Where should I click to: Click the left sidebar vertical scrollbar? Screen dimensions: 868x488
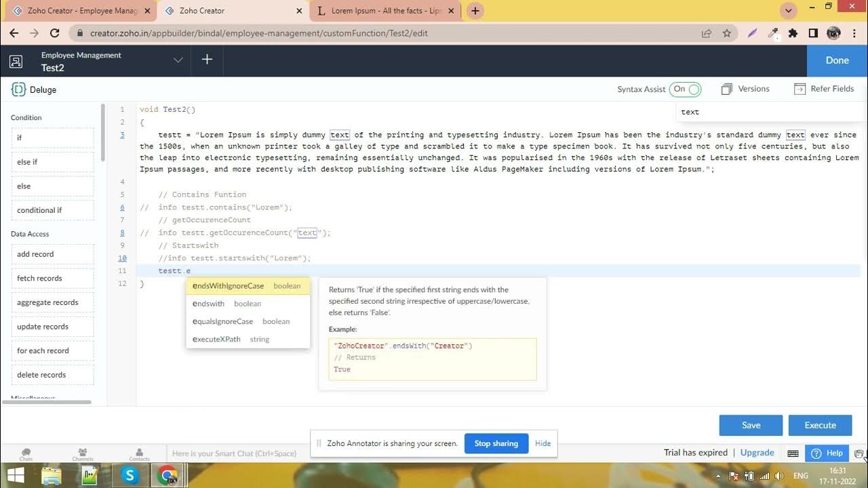(x=103, y=132)
